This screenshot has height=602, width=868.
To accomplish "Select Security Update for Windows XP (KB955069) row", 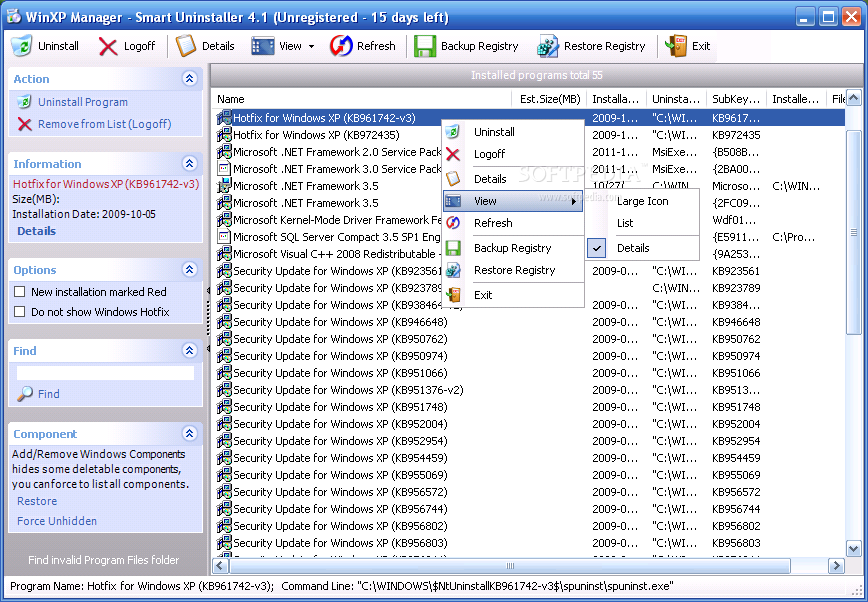I will pyautogui.click(x=529, y=475).
